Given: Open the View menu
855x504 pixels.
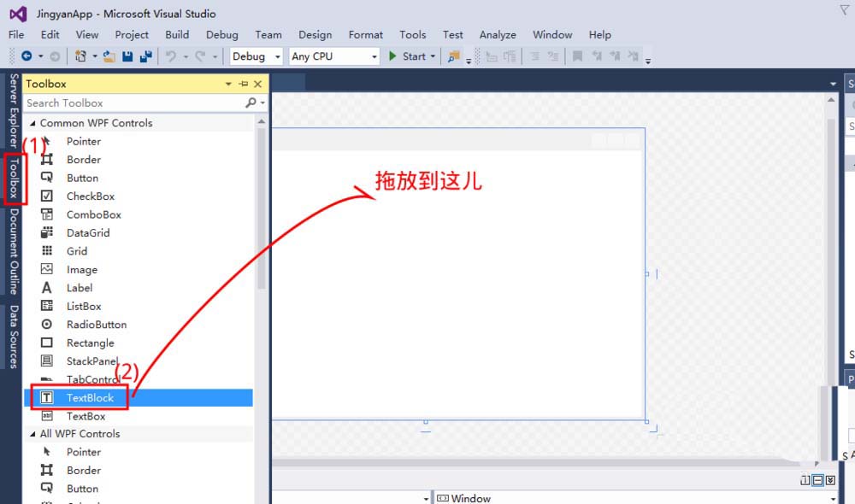Looking at the screenshot, I should click(x=87, y=34).
